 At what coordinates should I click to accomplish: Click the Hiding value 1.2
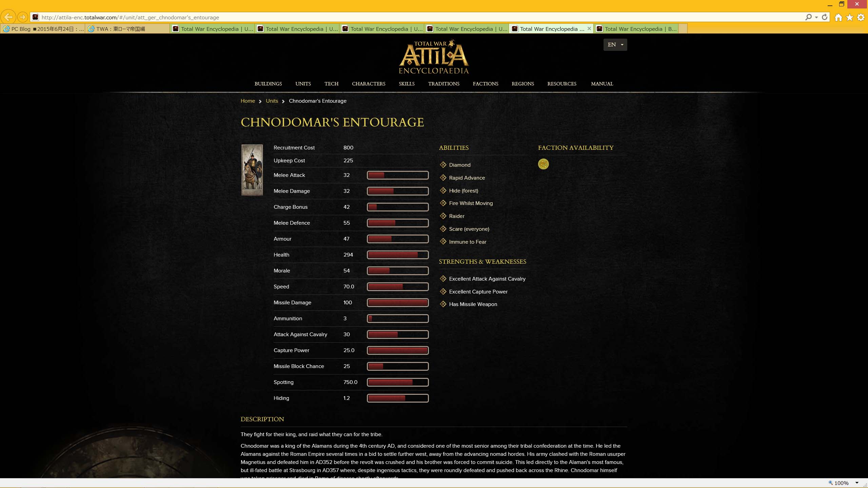click(346, 398)
